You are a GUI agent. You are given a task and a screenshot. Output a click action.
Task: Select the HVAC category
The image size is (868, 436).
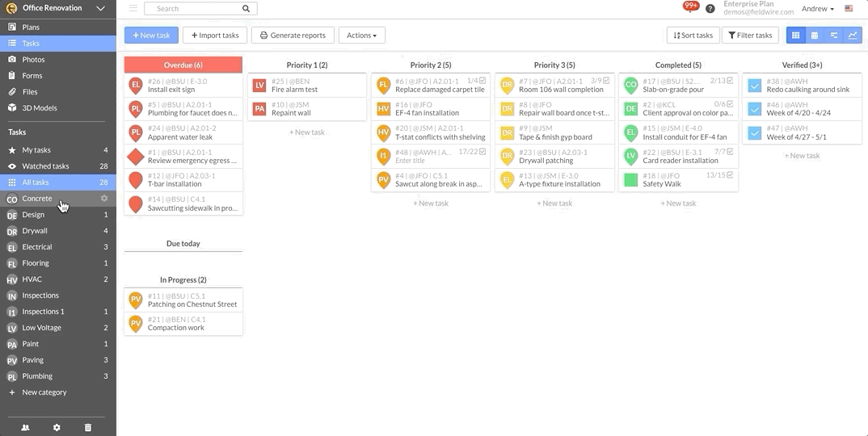(58, 279)
